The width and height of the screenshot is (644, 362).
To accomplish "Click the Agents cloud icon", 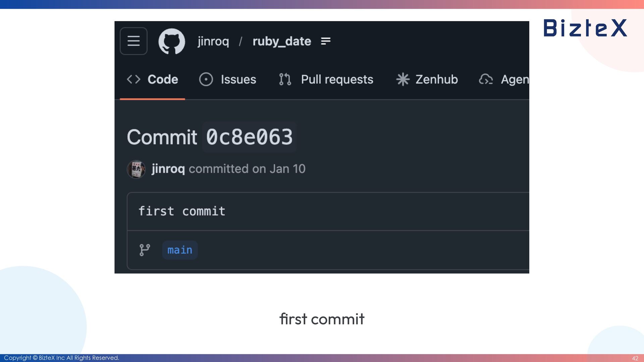I will click(486, 79).
